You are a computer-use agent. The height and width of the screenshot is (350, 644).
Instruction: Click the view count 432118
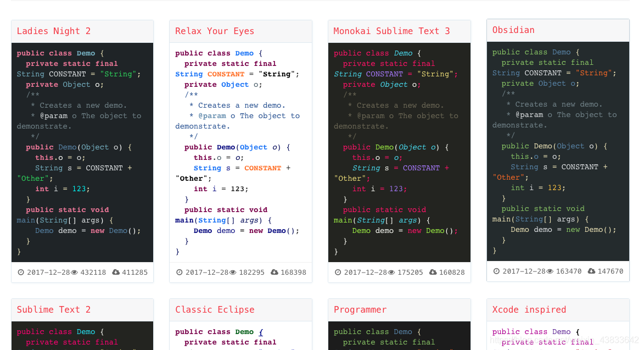pos(93,273)
